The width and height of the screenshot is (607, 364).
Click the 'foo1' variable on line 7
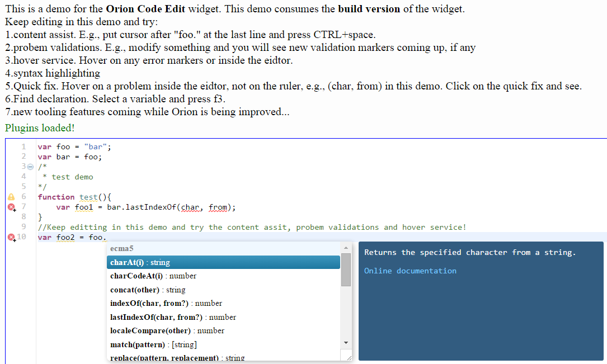pyautogui.click(x=84, y=207)
